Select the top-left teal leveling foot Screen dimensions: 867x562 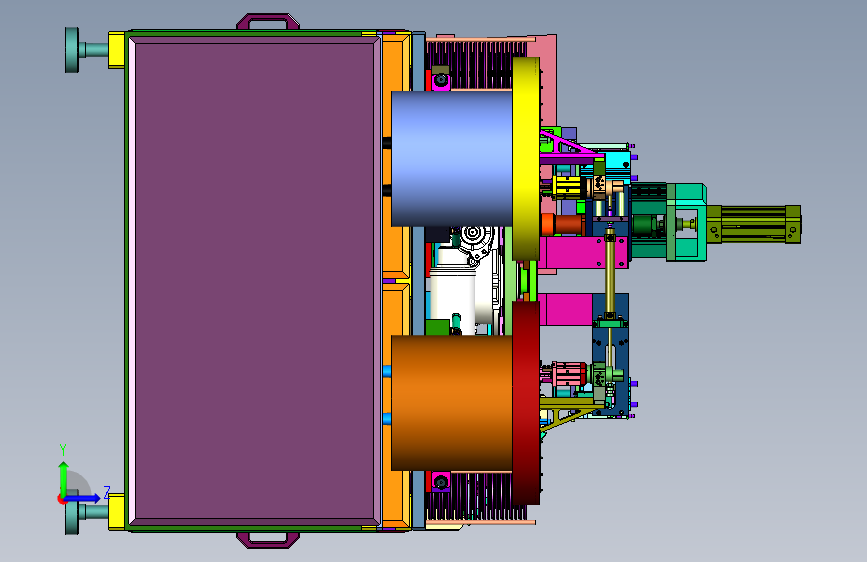click(86, 50)
